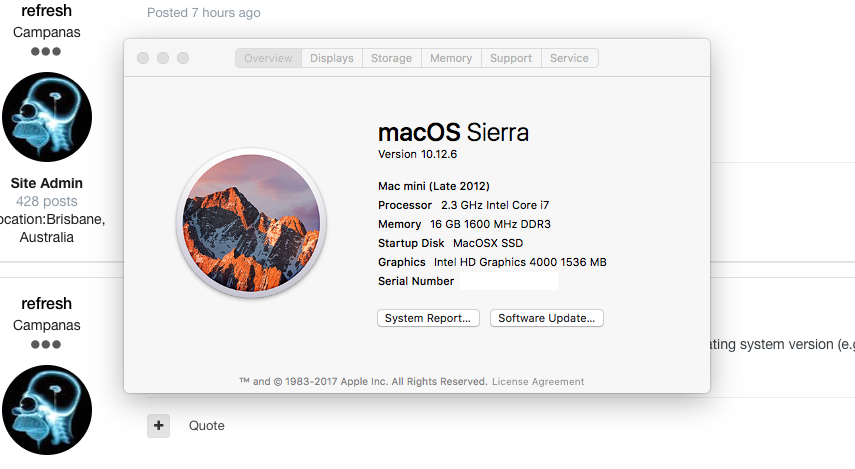Open the Storage tab
The image size is (855, 469).
392,58
